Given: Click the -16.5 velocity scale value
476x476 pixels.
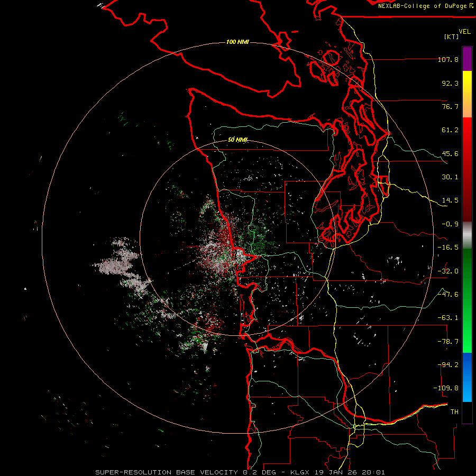Looking at the screenshot, I should [448, 248].
